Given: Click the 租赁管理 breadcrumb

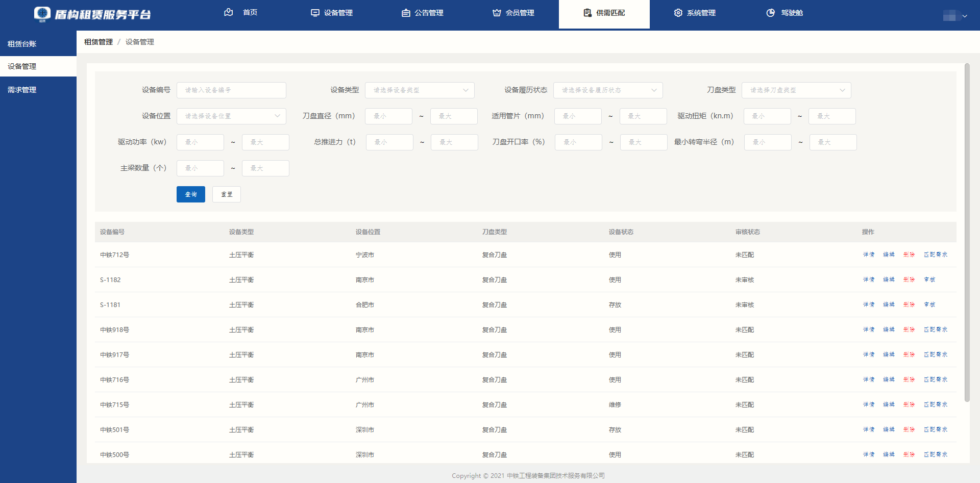Looking at the screenshot, I should pos(99,42).
